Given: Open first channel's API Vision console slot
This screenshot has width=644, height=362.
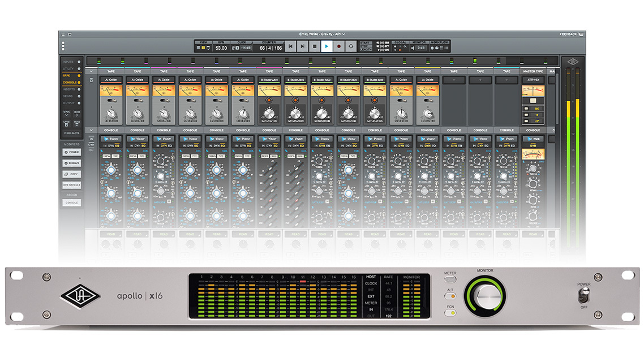Looking at the screenshot, I should tap(111, 139).
